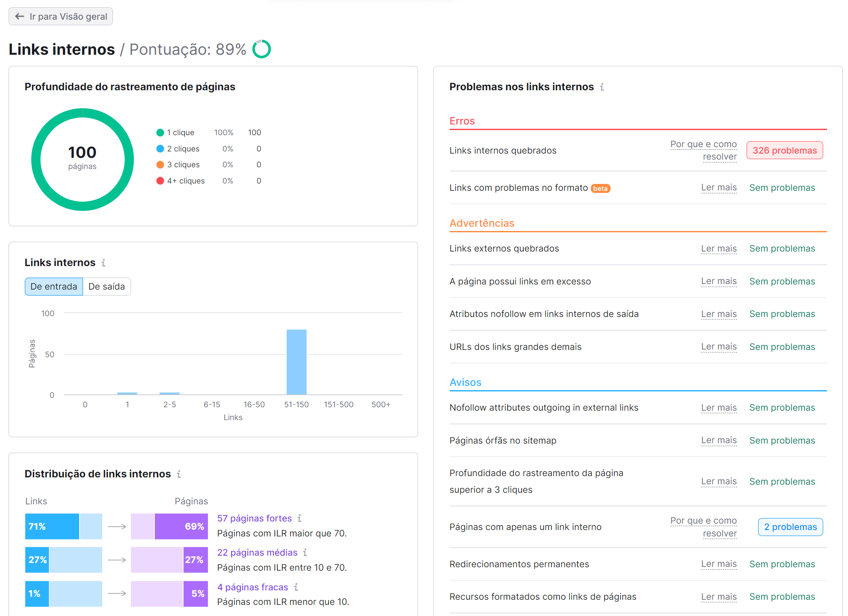The height and width of the screenshot is (616, 848).
Task: Click the score donut ring beside Pontuação 89%
Action: (262, 49)
